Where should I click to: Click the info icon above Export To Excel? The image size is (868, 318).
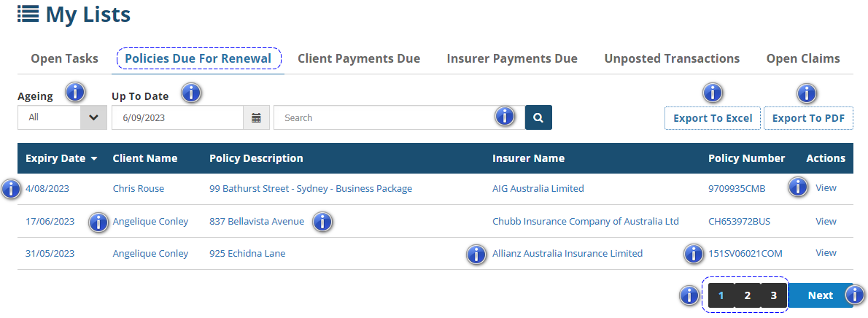tap(712, 93)
